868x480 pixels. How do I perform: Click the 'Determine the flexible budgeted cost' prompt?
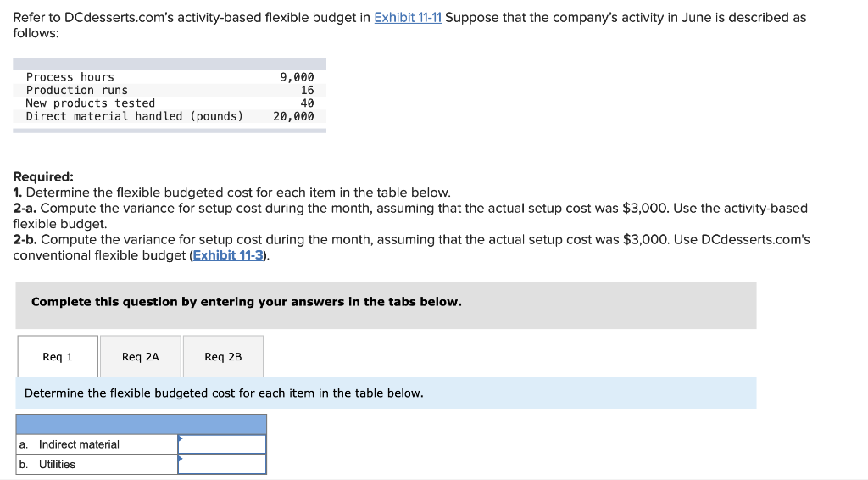click(x=224, y=393)
